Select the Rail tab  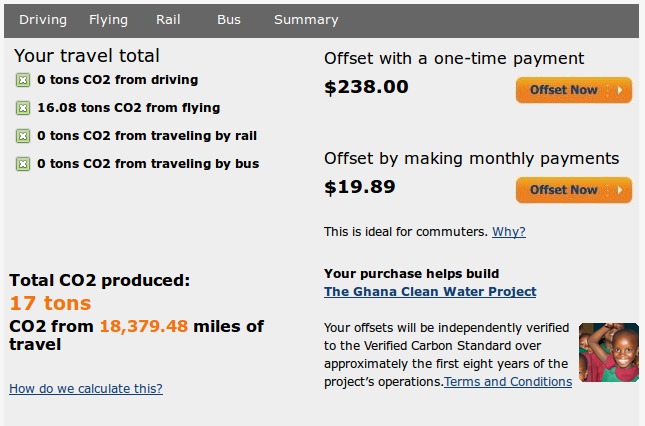pyautogui.click(x=168, y=19)
